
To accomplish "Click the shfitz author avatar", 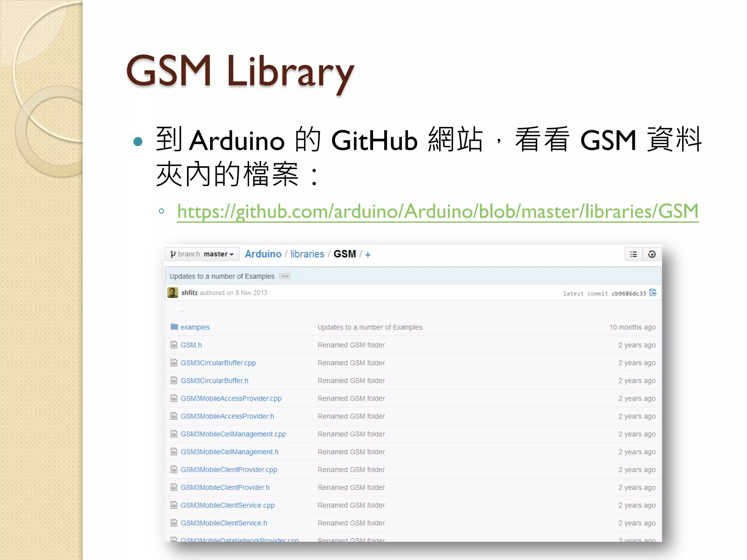I will coord(173,292).
